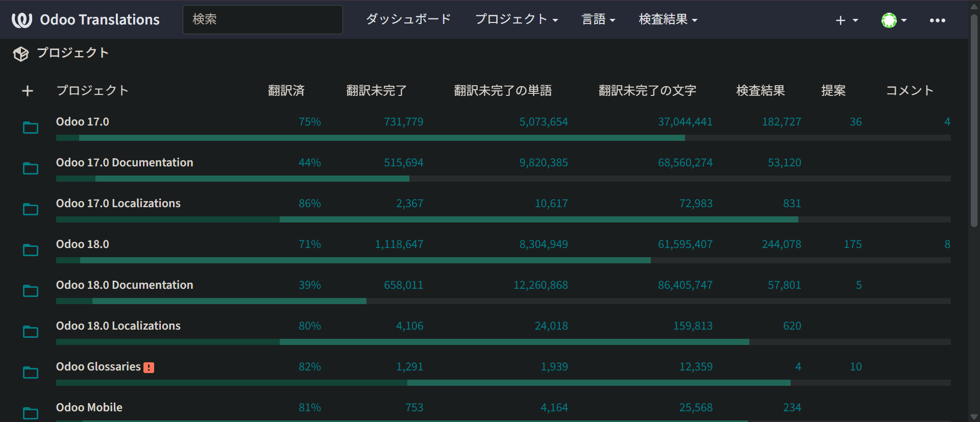The width and height of the screenshot is (980, 422).
Task: Click the Odoo 18.0 Documentation progress bar
Action: click(x=503, y=301)
